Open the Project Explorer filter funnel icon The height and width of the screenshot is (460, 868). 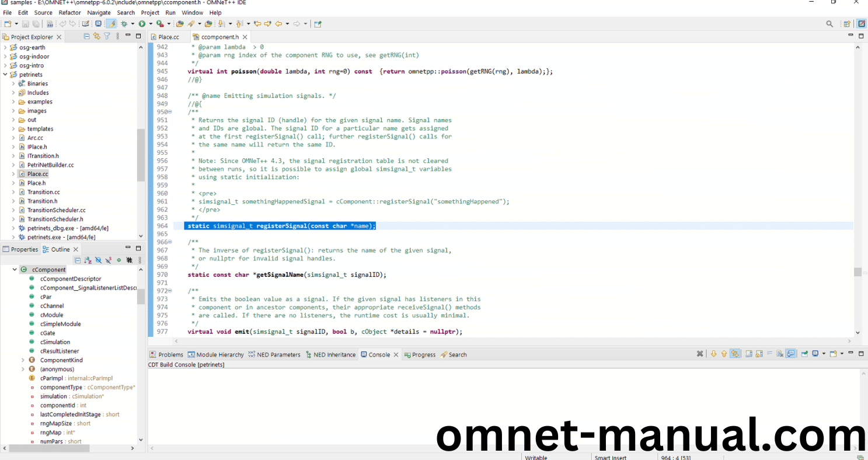click(x=107, y=36)
